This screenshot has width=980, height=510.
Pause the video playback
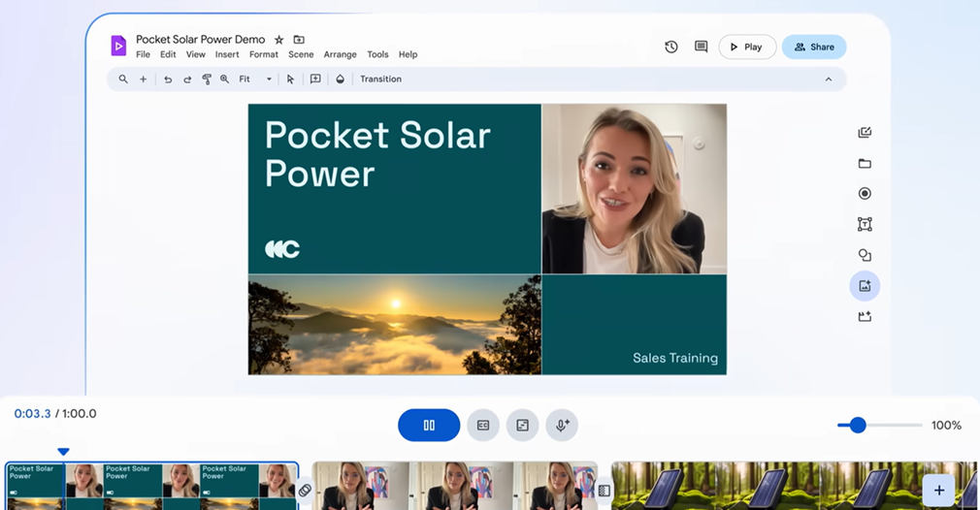[x=429, y=425]
